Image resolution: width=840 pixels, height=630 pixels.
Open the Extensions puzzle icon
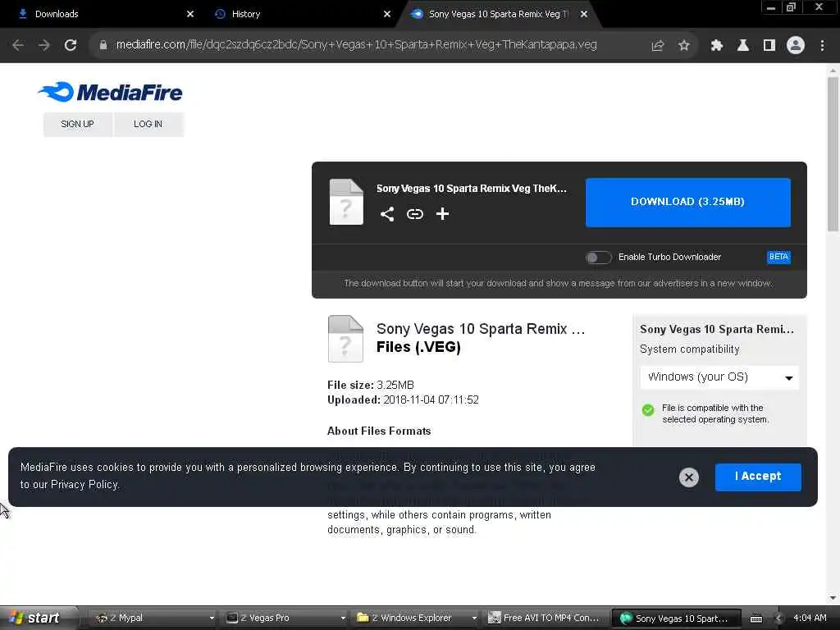point(717,46)
